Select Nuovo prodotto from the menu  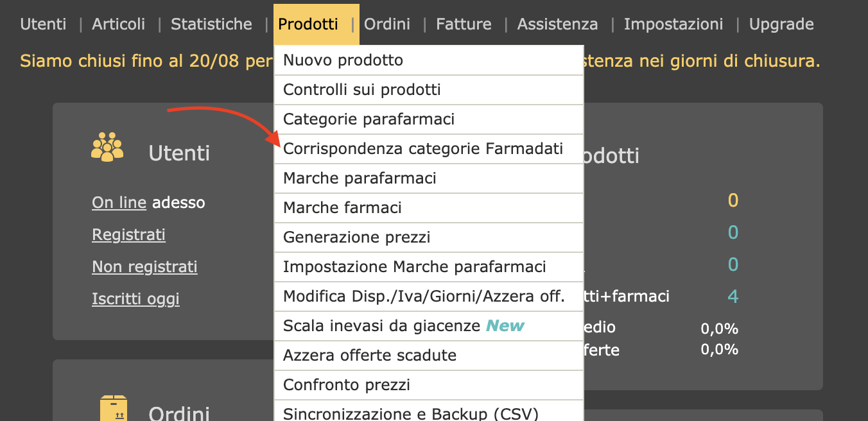[x=343, y=60]
